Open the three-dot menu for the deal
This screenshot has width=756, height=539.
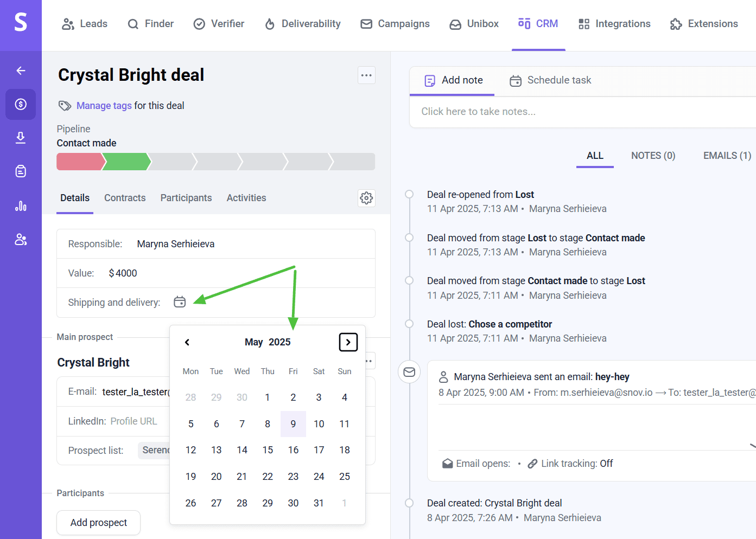[366, 75]
